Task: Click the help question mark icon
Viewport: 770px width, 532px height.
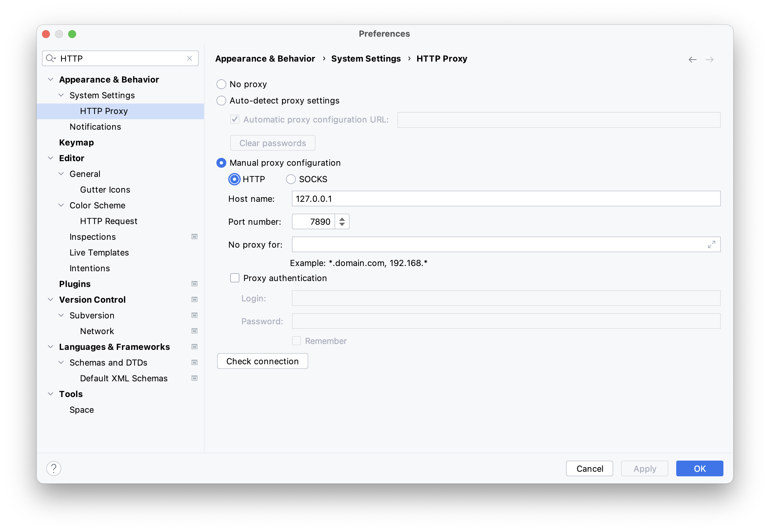Action: [x=54, y=468]
